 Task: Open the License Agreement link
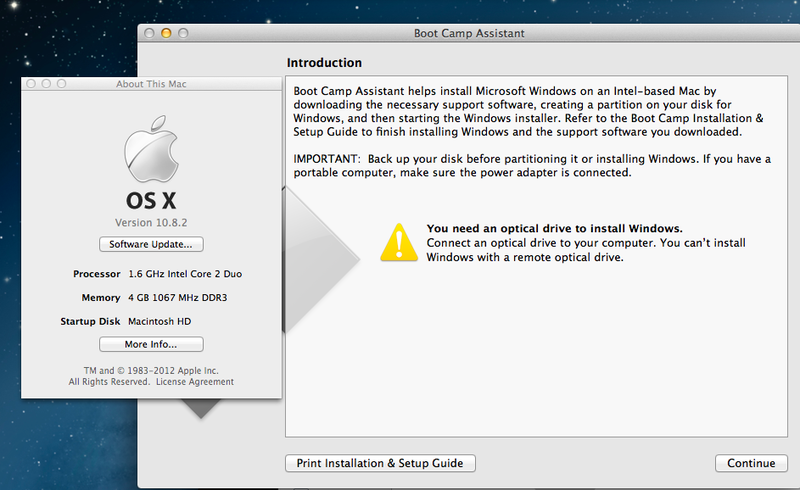(x=195, y=382)
